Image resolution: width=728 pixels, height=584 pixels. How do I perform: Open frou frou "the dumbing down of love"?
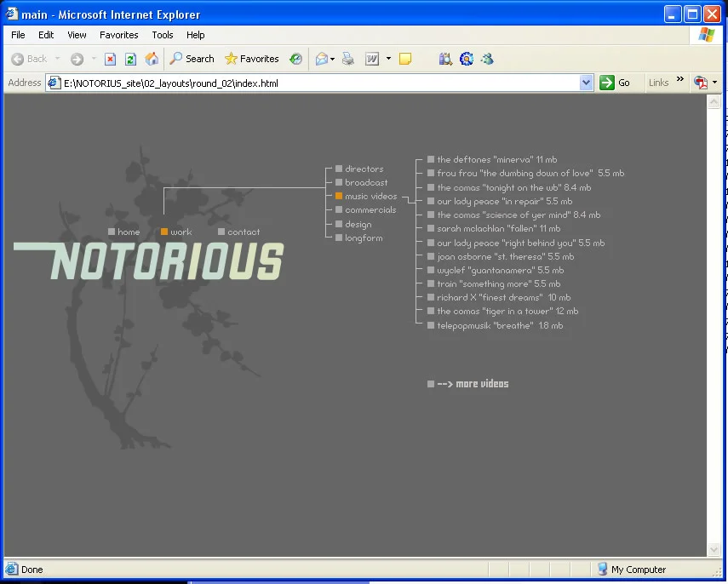pos(526,173)
